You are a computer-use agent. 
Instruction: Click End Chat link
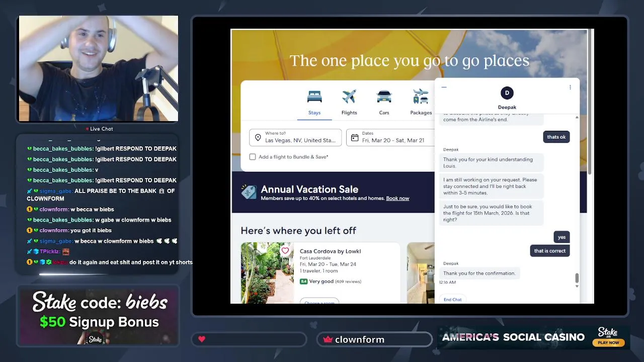click(x=452, y=300)
